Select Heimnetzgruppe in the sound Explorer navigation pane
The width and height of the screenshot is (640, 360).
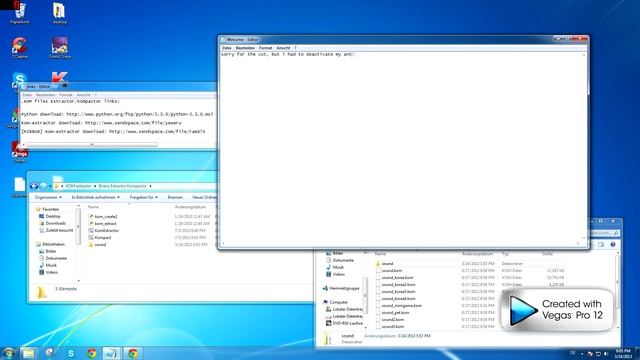tap(341, 288)
